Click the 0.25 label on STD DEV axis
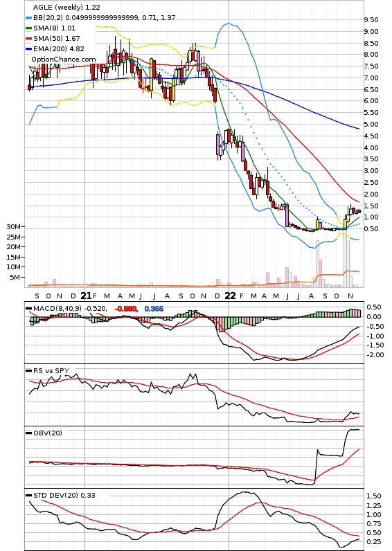Viewport: 392px width, 551px height. pyautogui.click(x=374, y=542)
